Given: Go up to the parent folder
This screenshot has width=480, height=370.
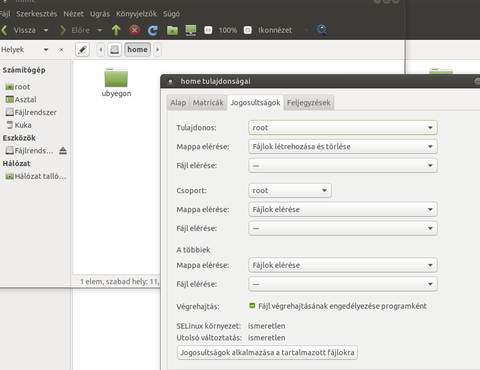Looking at the screenshot, I should click(x=116, y=30).
